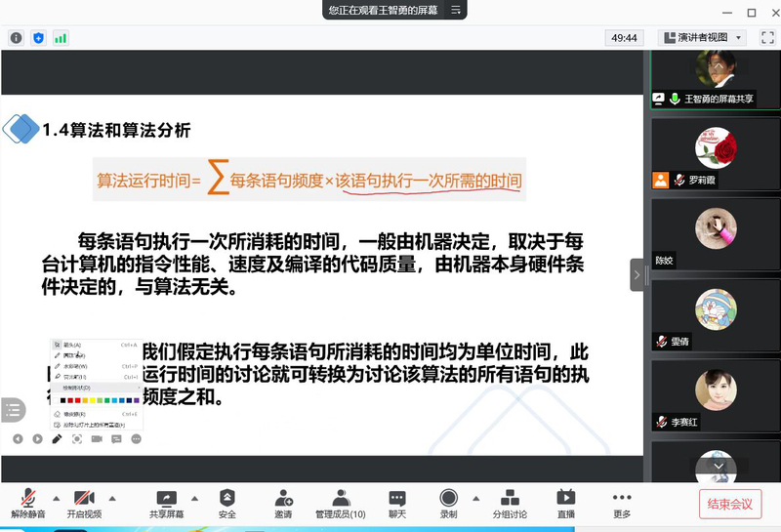Select 陈姣's video thumbnail
The height and width of the screenshot is (532, 781).
pyautogui.click(x=716, y=234)
